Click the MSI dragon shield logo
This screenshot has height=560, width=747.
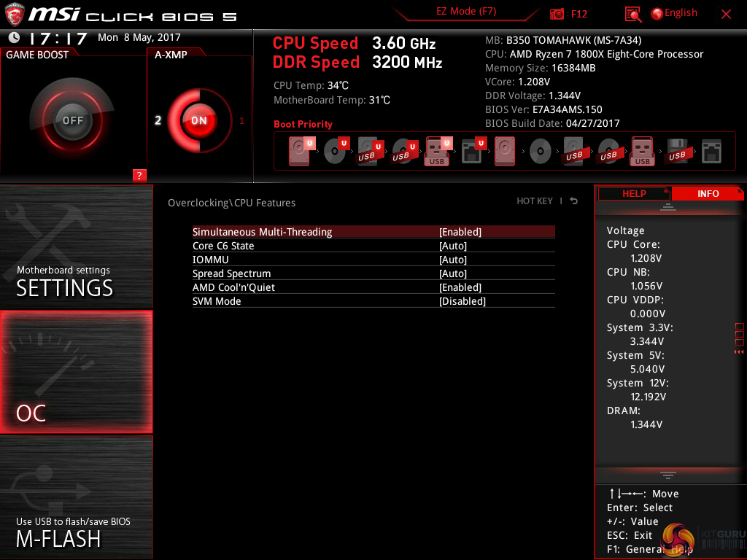click(x=14, y=15)
